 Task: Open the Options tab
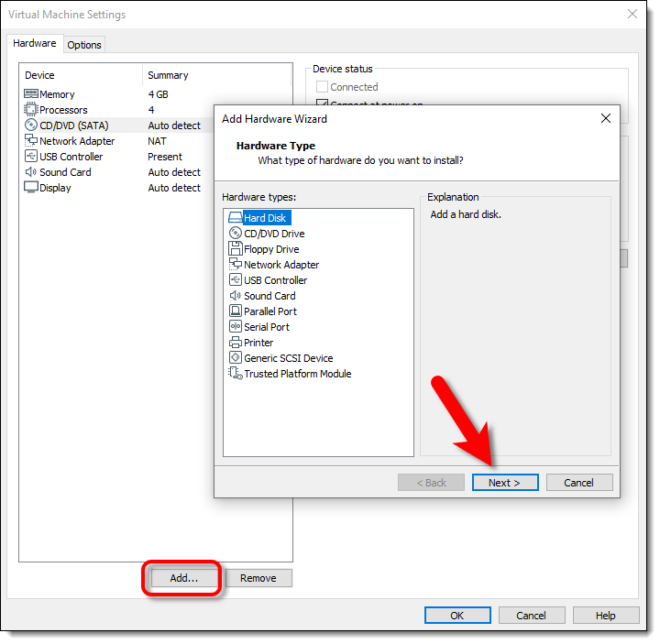(84, 45)
